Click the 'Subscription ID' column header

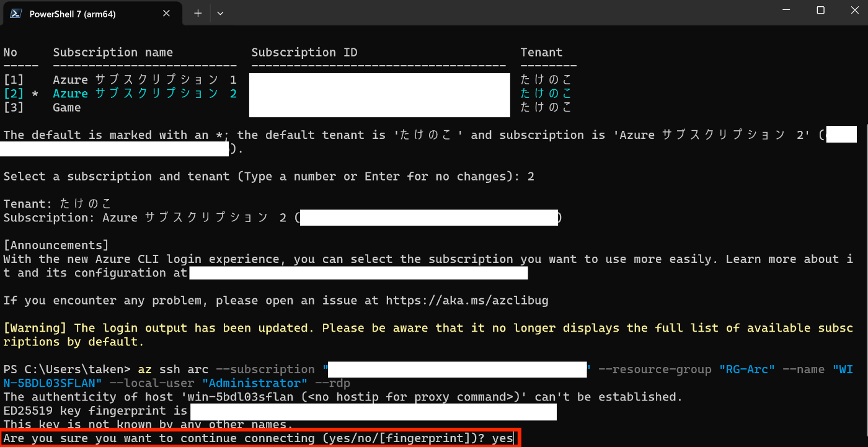click(304, 53)
